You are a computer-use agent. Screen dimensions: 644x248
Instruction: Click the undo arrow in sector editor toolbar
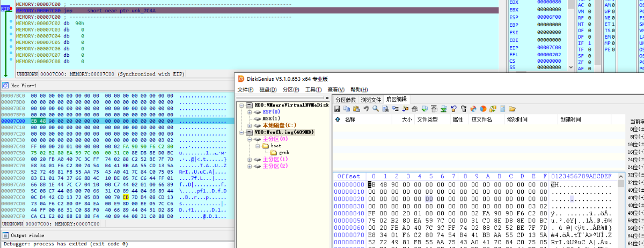pyautogui.click(x=366, y=109)
